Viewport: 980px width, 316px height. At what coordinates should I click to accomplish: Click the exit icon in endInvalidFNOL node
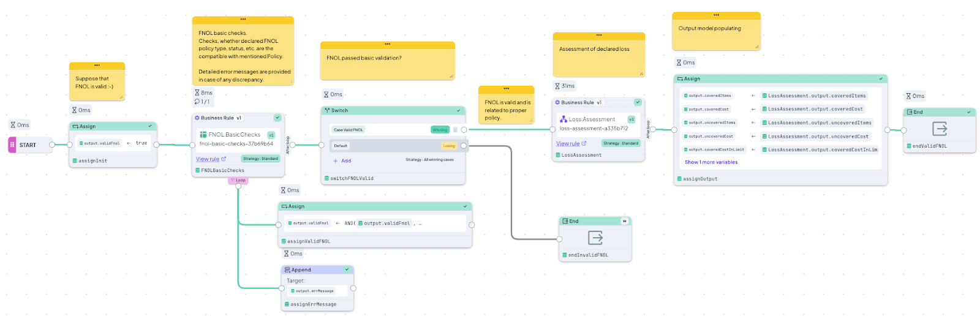(x=595, y=238)
